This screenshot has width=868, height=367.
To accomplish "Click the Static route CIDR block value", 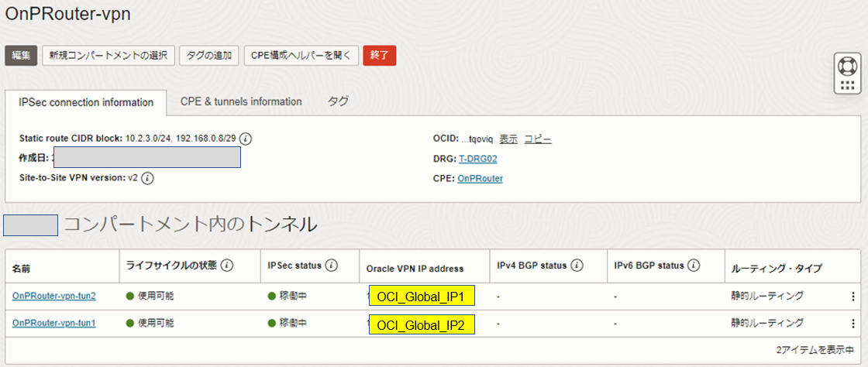I will coord(182,139).
